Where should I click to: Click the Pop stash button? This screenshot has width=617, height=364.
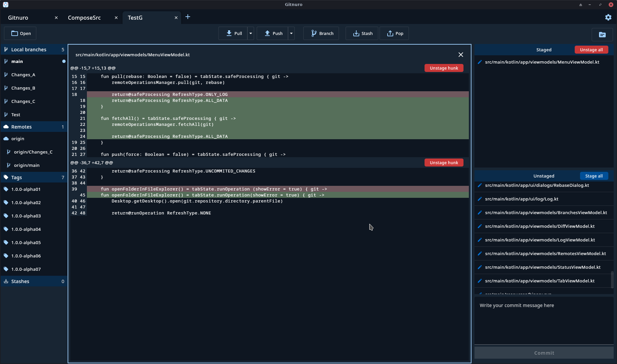click(394, 33)
